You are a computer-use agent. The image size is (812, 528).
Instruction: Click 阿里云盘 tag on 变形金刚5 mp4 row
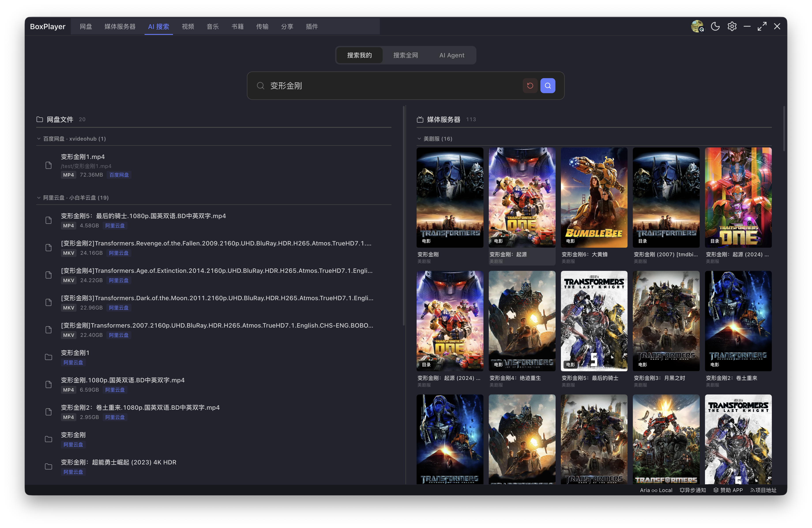click(115, 226)
